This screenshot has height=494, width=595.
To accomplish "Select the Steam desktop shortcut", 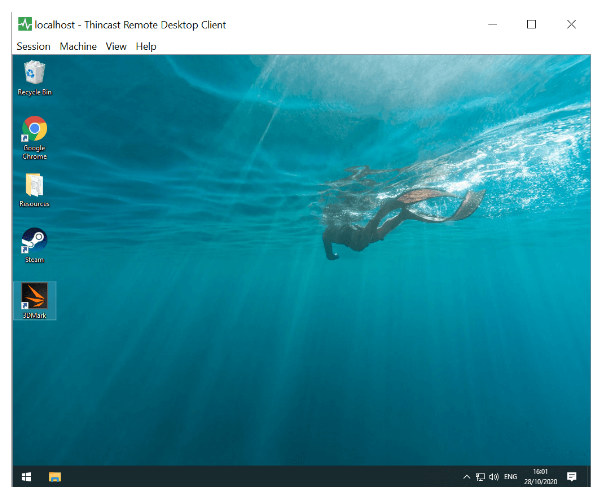I will click(x=35, y=245).
